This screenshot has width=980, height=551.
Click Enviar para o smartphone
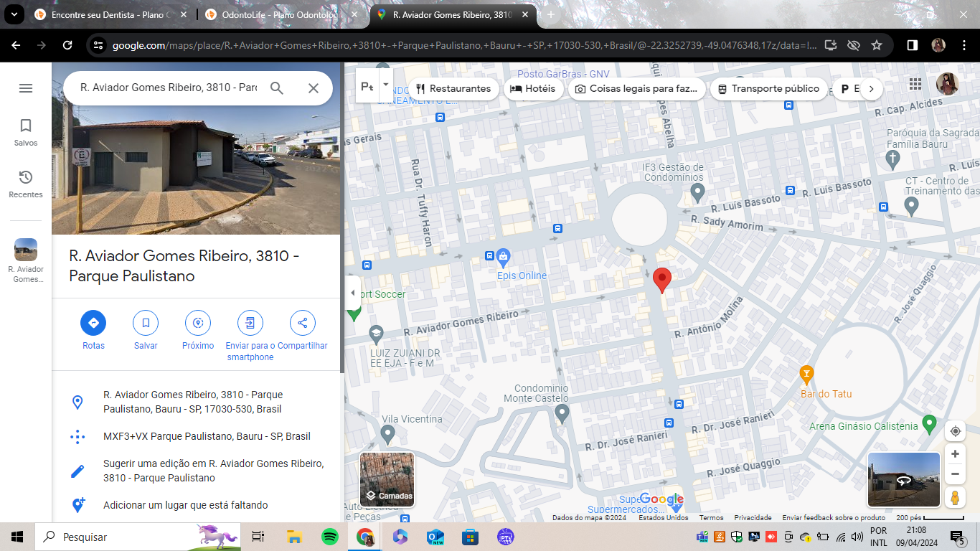click(x=250, y=336)
